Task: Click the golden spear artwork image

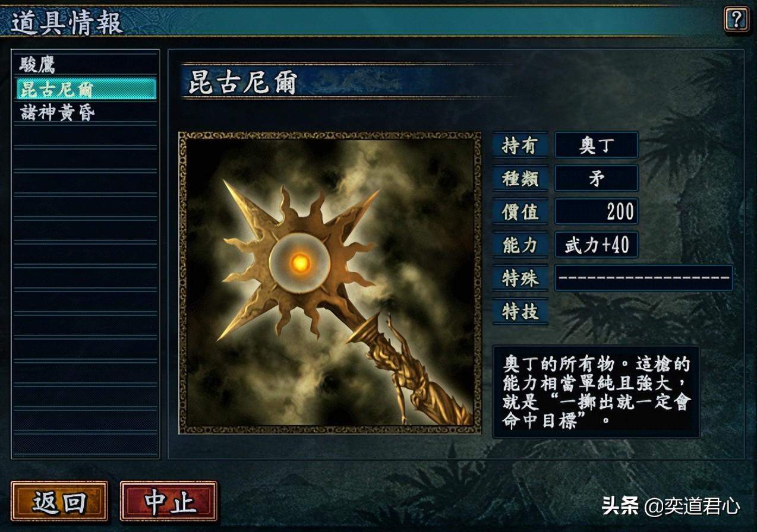Action: [x=330, y=282]
